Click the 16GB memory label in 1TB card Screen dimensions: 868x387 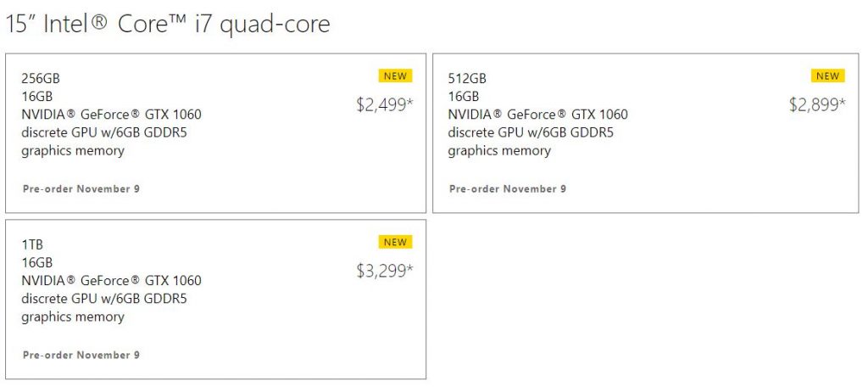point(36,262)
